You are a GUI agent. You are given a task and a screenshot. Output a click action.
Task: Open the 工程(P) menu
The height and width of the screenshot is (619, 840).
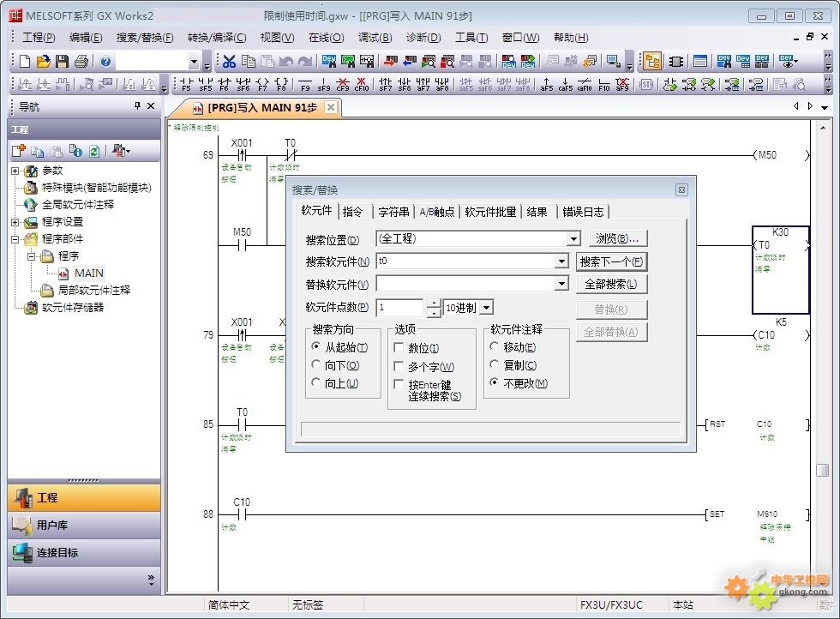click(x=39, y=38)
